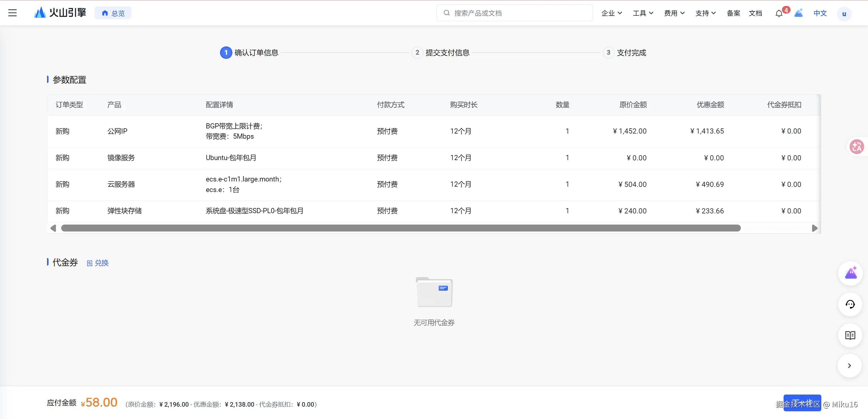The image size is (868, 419).
Task: Click the table's horizontal scrollbar right arrow
Action: click(814, 228)
